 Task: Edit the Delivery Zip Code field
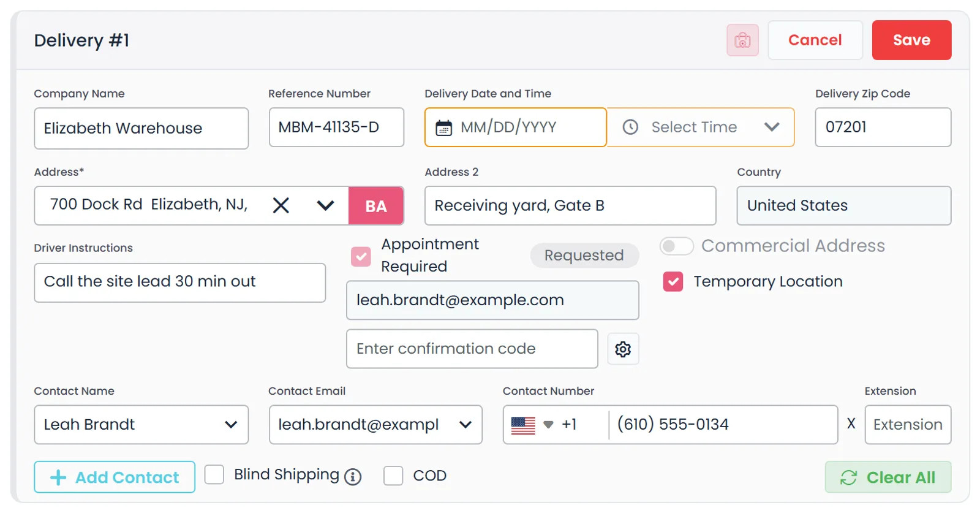click(883, 127)
